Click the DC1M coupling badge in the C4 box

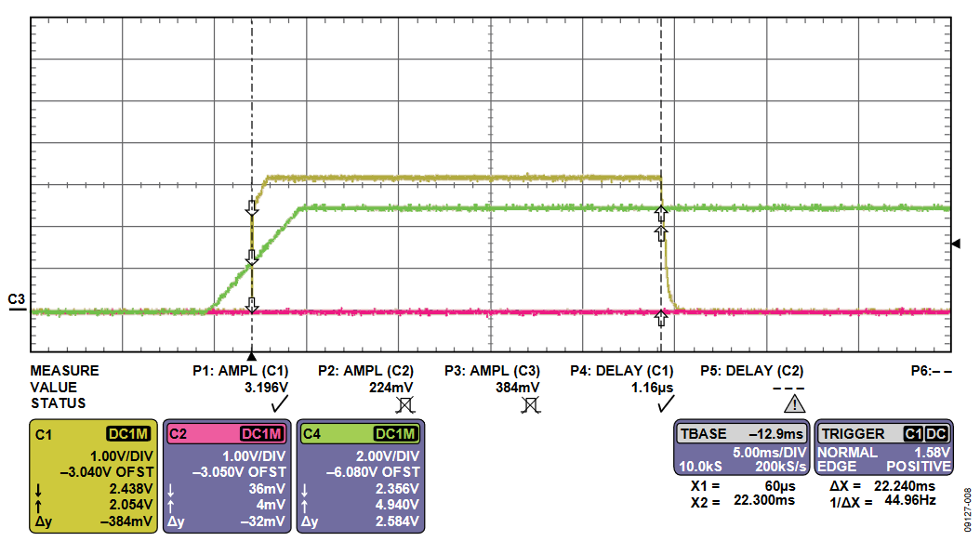pyautogui.click(x=397, y=433)
